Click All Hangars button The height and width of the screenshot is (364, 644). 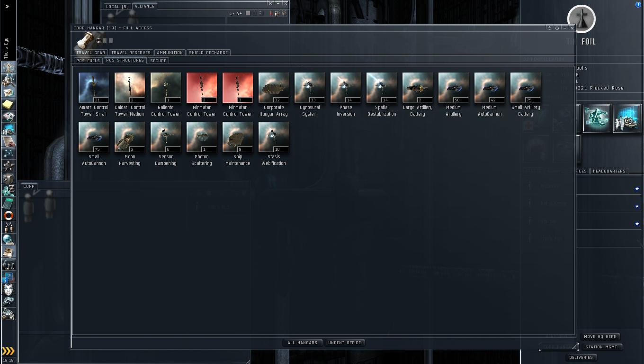[x=303, y=343]
